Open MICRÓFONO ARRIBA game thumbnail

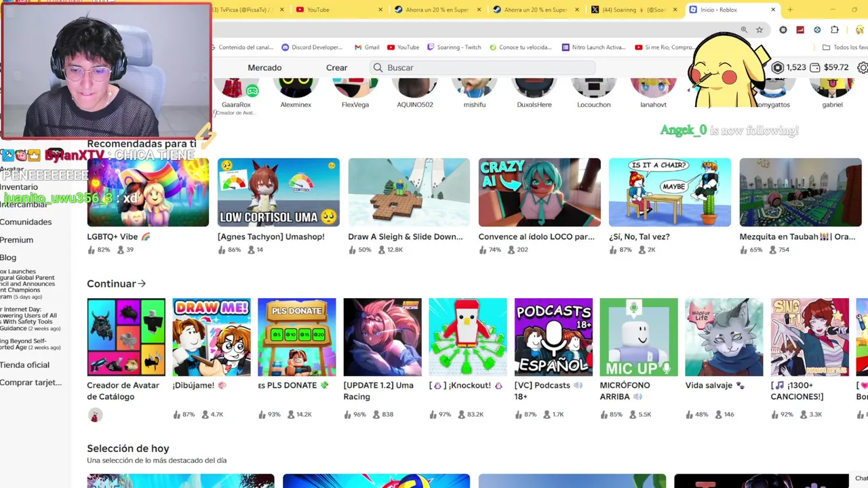[x=639, y=337]
